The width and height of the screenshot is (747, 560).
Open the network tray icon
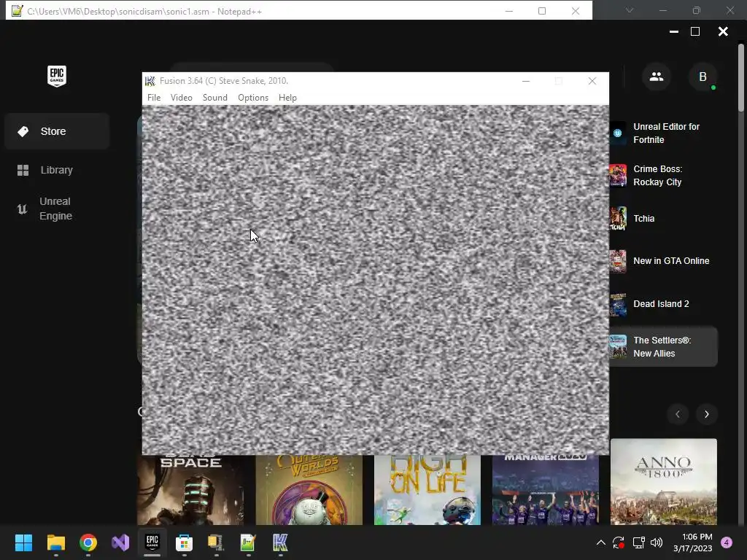coord(638,542)
